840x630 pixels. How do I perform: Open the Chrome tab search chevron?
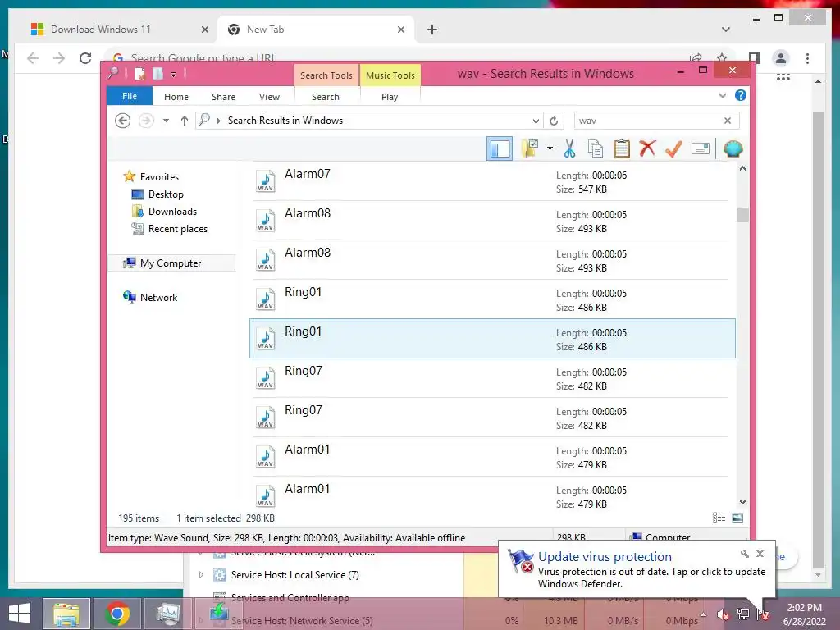coord(725,30)
